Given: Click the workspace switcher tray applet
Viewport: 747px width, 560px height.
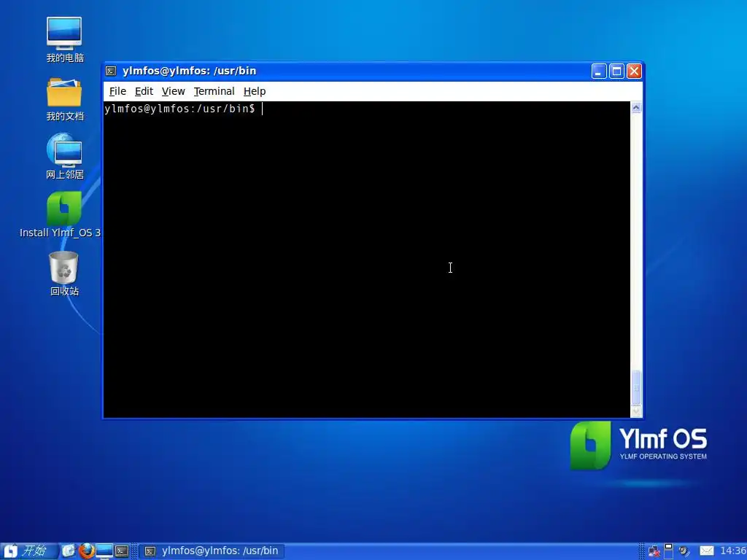Looking at the screenshot, I should click(668, 551).
